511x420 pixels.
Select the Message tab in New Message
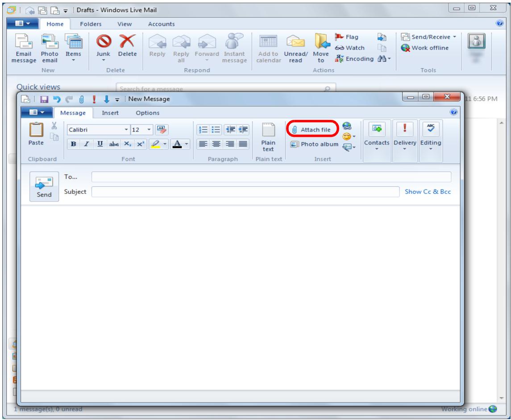point(73,113)
